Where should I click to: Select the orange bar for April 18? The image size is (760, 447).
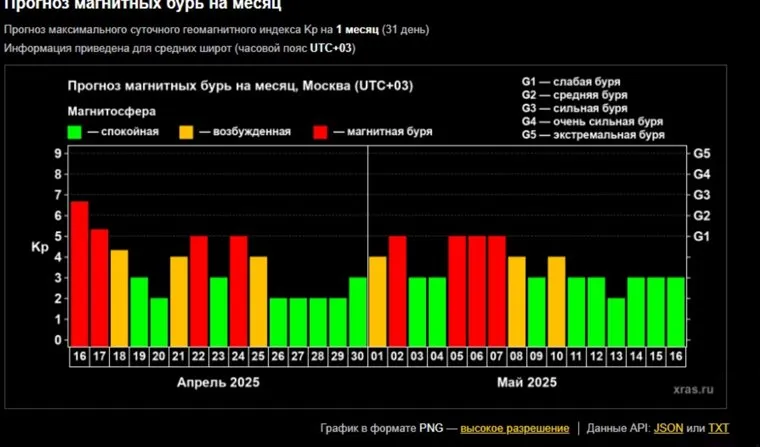(119, 295)
